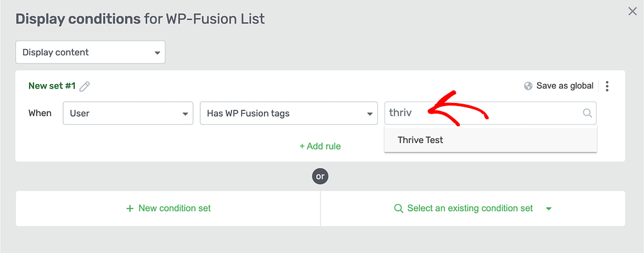Open the three-dot menu for this set
The height and width of the screenshot is (253, 644).
tap(608, 86)
